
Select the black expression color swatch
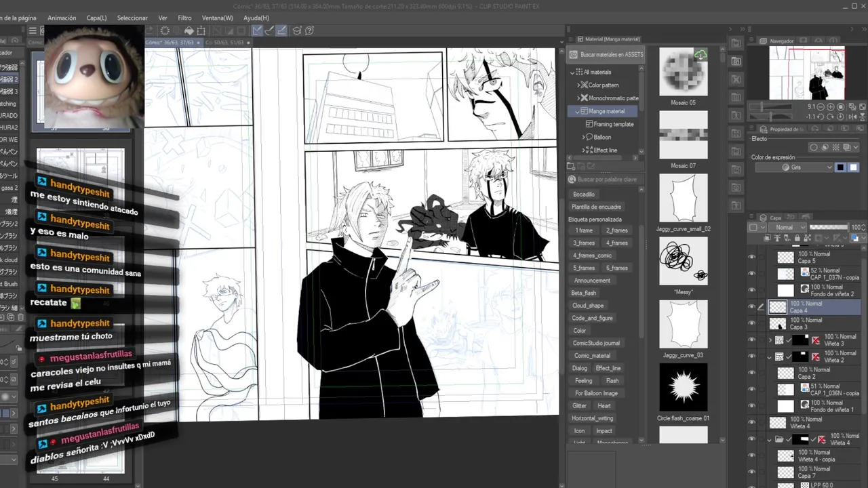841,167
